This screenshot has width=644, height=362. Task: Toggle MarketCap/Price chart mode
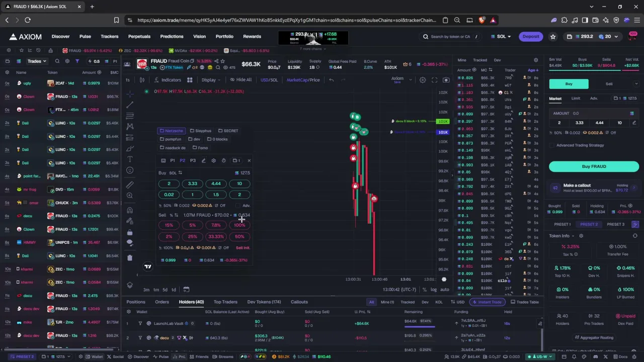click(303, 80)
